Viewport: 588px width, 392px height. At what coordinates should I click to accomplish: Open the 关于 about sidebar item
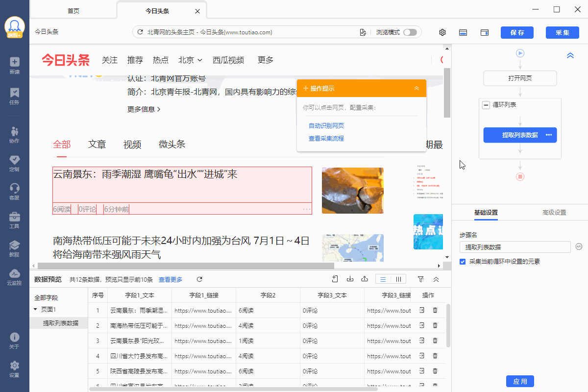14,341
